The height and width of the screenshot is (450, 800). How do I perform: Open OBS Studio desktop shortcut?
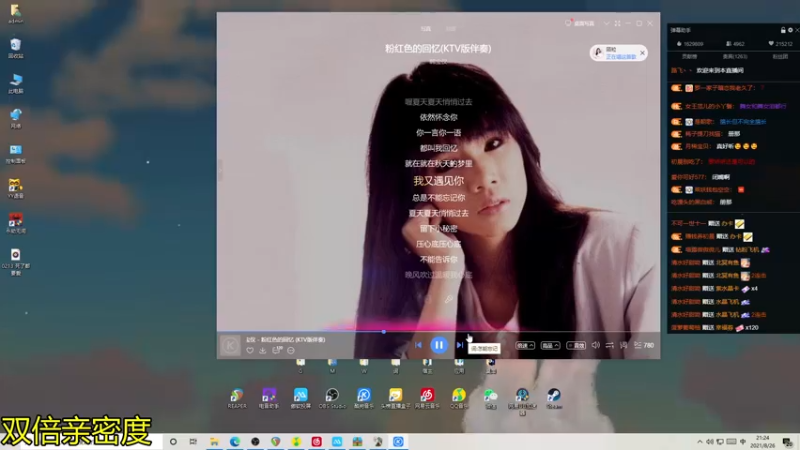(x=332, y=398)
